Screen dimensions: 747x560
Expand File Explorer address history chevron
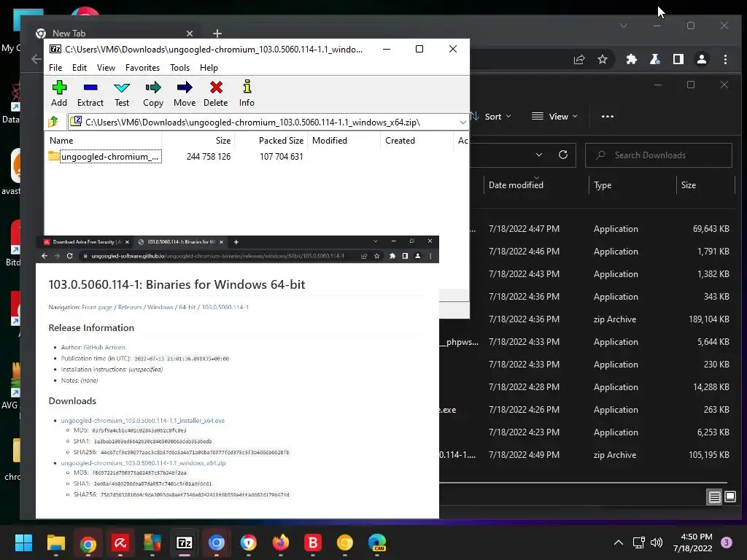tap(539, 155)
